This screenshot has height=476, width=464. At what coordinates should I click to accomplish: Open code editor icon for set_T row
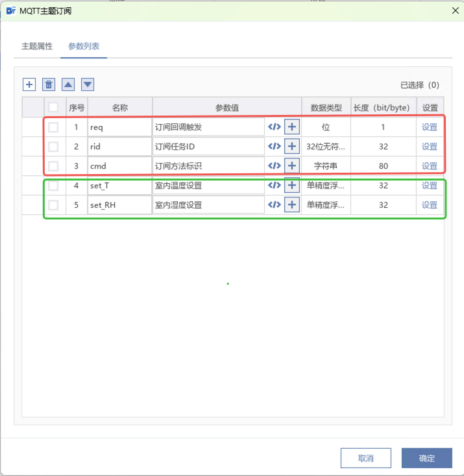pos(275,185)
